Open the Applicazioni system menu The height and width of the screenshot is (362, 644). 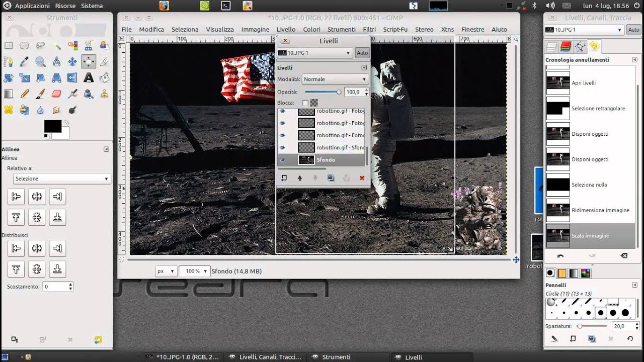click(x=32, y=6)
